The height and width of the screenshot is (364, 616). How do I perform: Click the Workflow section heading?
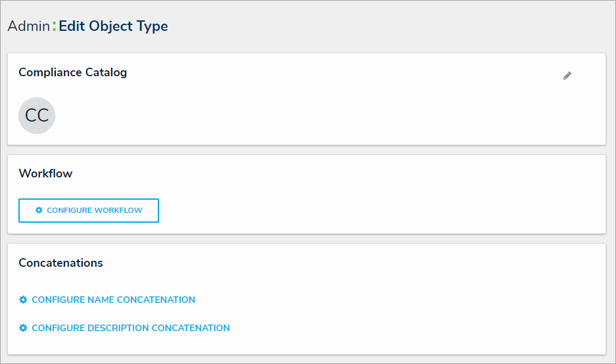coord(45,174)
